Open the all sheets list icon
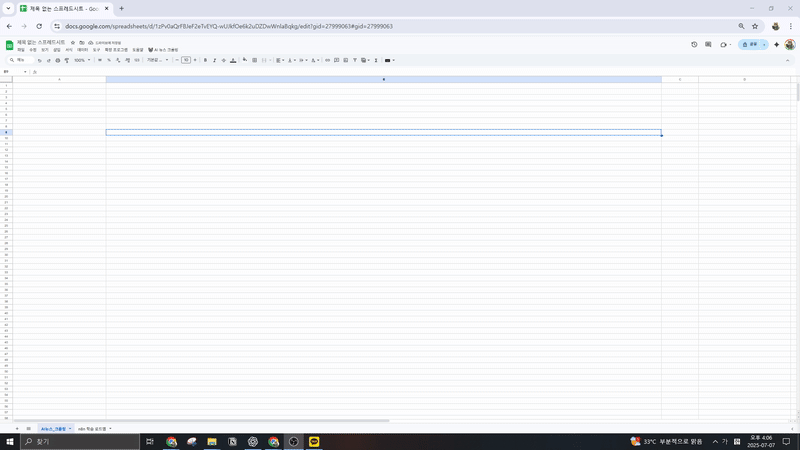Viewport: 800px width, 450px height. point(29,429)
